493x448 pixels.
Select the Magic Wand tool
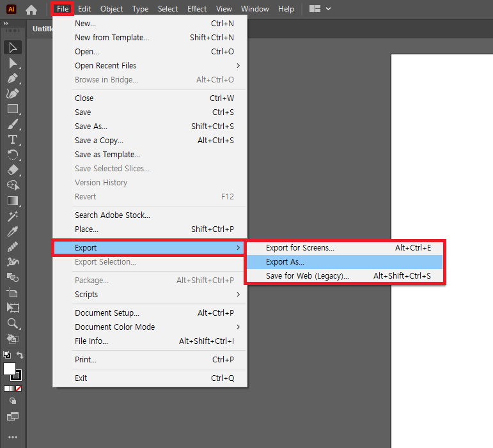point(13,216)
